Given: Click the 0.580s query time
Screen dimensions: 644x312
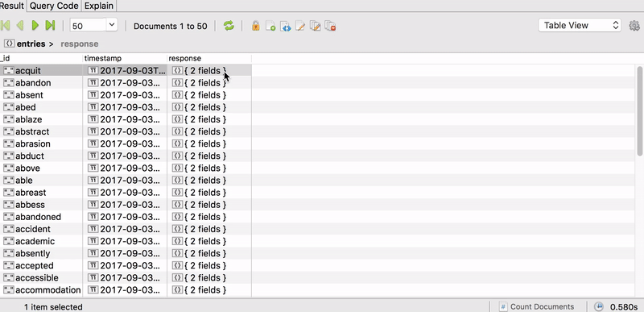Looking at the screenshot, I should click(624, 307).
